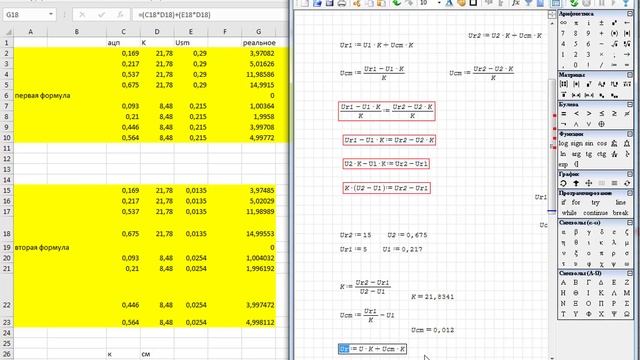Insert 'continue' programming statement
Screen dimensions: 640x360
[x=595, y=213]
